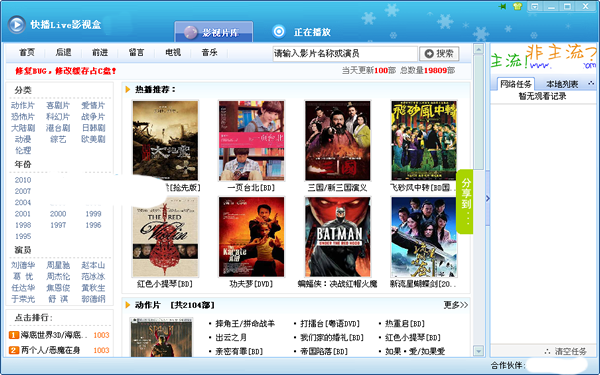Focus the movie name search field
The image size is (600, 375).
click(345, 53)
